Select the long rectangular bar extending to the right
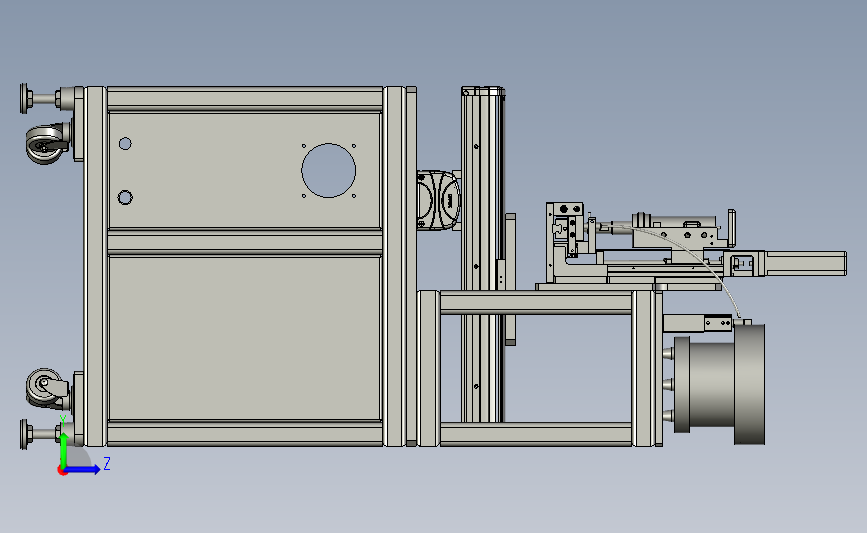 806,263
